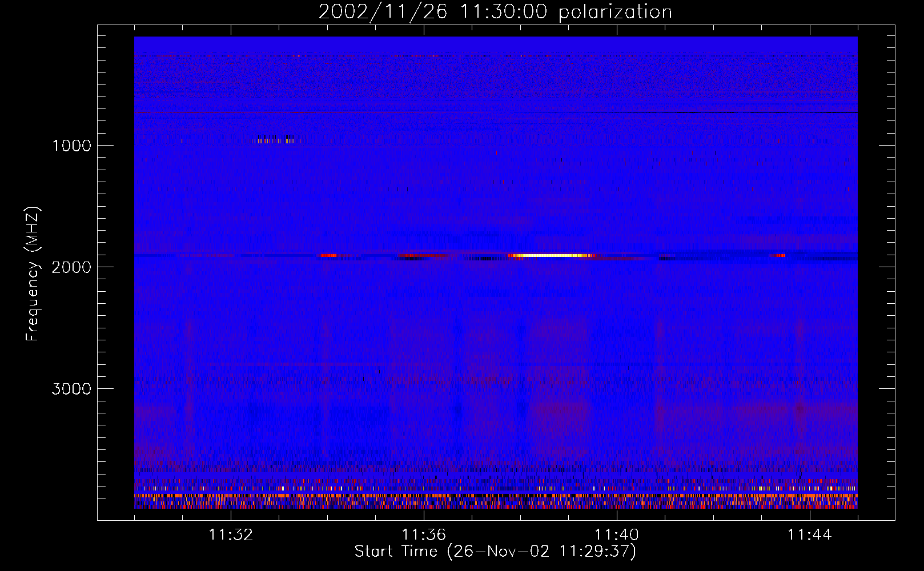Click the 11:44 time axis label
The width and height of the screenshot is (924, 571).
pyautogui.click(x=810, y=535)
